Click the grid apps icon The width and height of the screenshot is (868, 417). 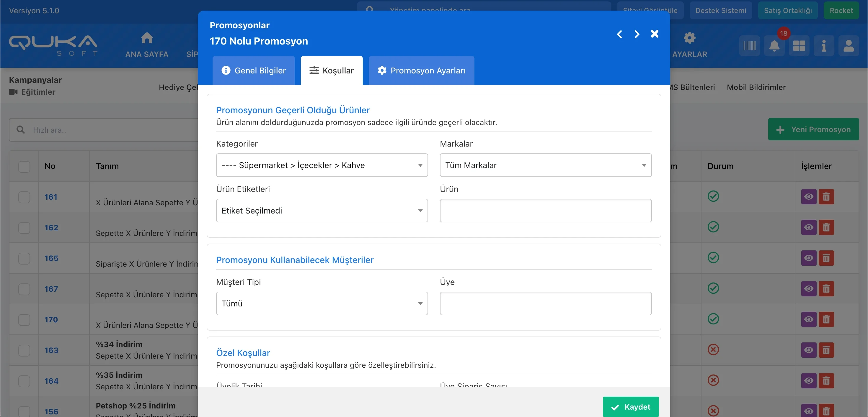(799, 46)
